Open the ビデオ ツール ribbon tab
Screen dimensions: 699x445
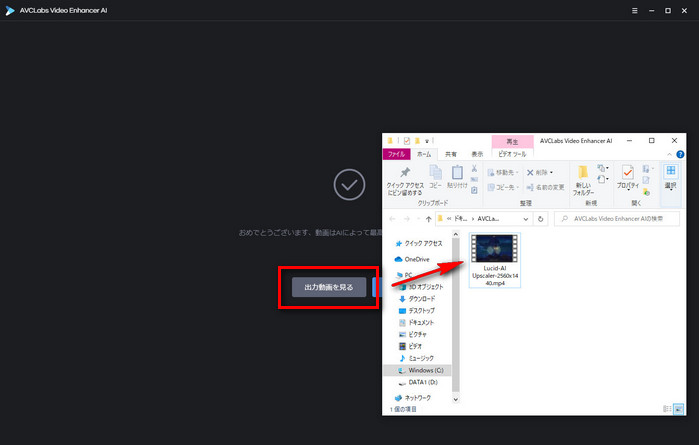(x=512, y=154)
